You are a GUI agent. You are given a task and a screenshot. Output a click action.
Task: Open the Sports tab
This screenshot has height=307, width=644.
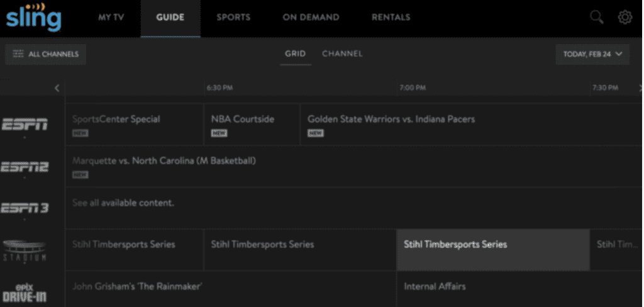click(233, 17)
